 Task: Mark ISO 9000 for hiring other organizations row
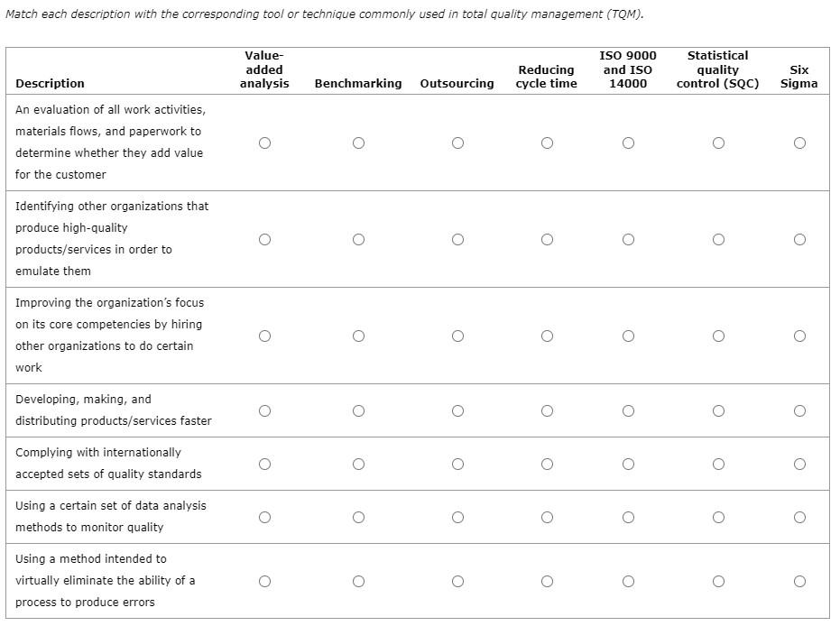(628, 335)
